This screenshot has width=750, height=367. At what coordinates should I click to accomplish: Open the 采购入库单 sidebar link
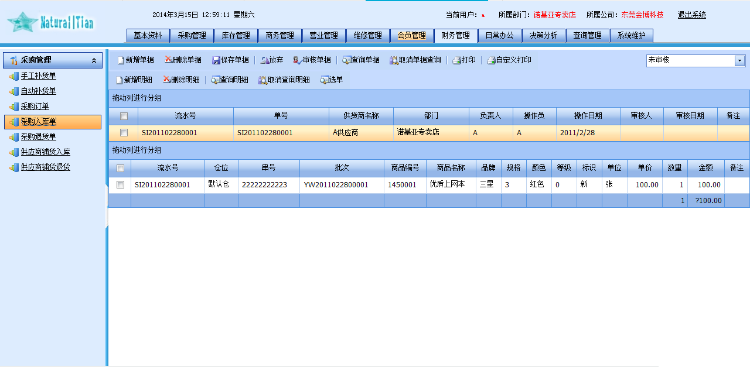point(38,122)
